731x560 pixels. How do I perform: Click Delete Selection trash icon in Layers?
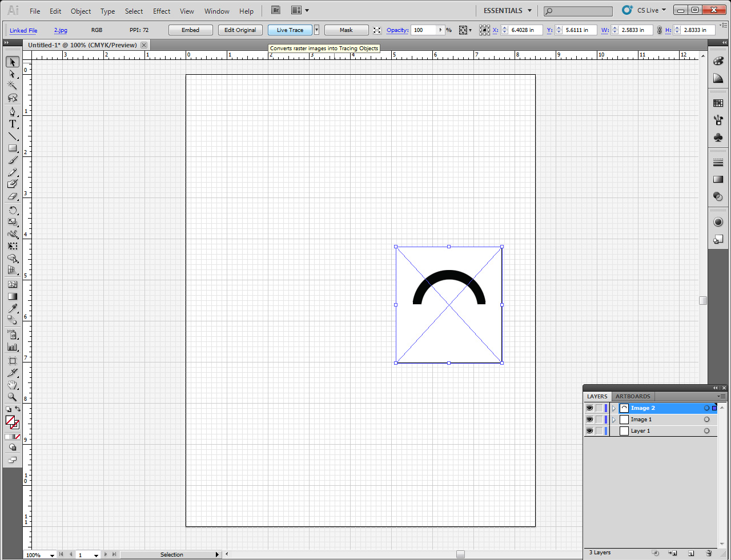(709, 553)
